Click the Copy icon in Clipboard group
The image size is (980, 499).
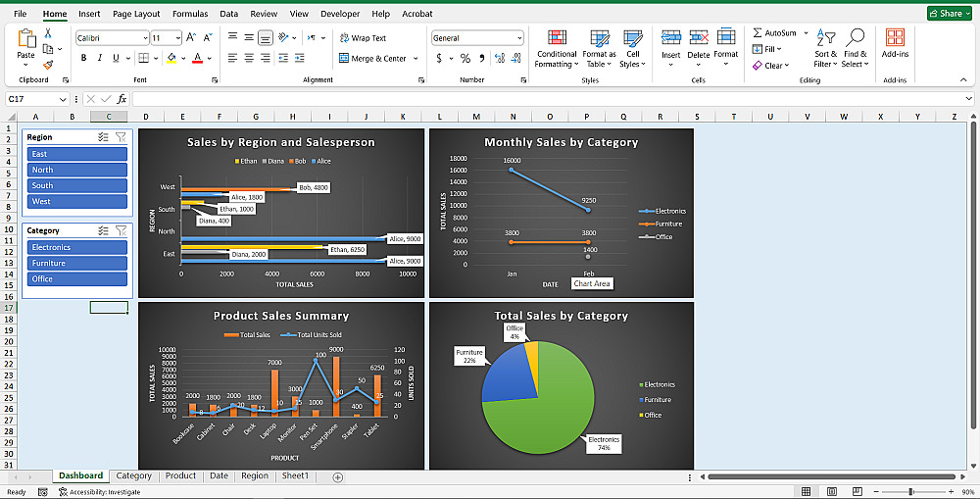click(48, 49)
